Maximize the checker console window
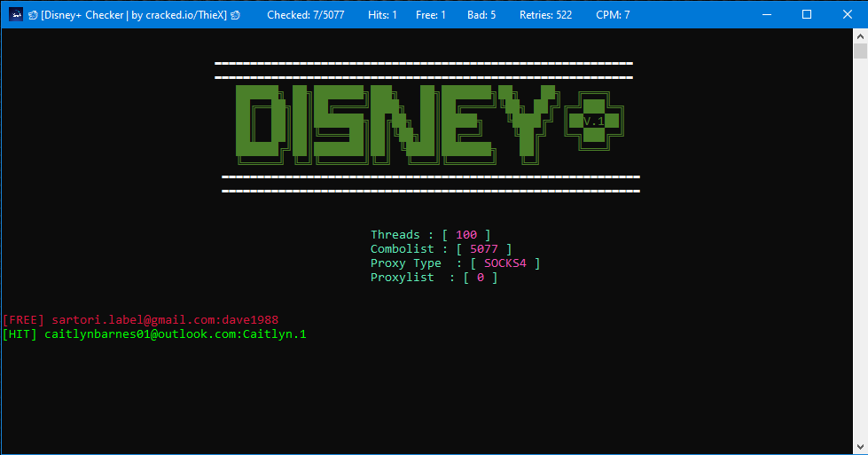 tap(807, 14)
